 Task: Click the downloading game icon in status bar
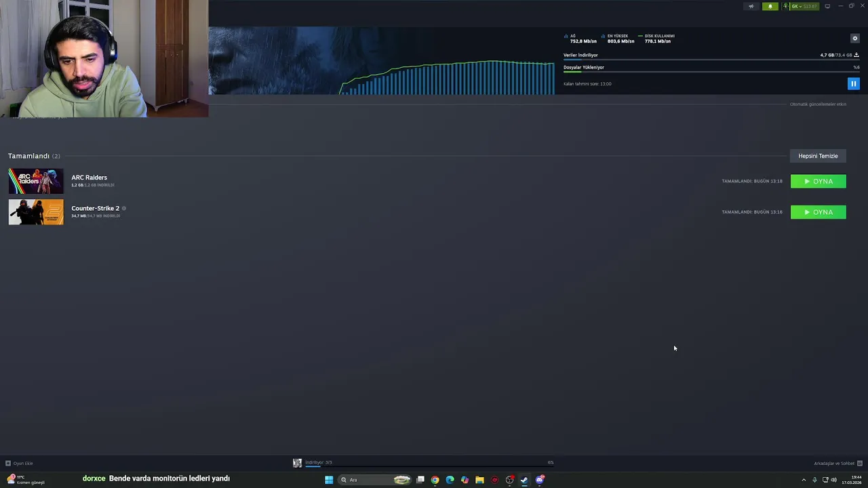pos(297,463)
